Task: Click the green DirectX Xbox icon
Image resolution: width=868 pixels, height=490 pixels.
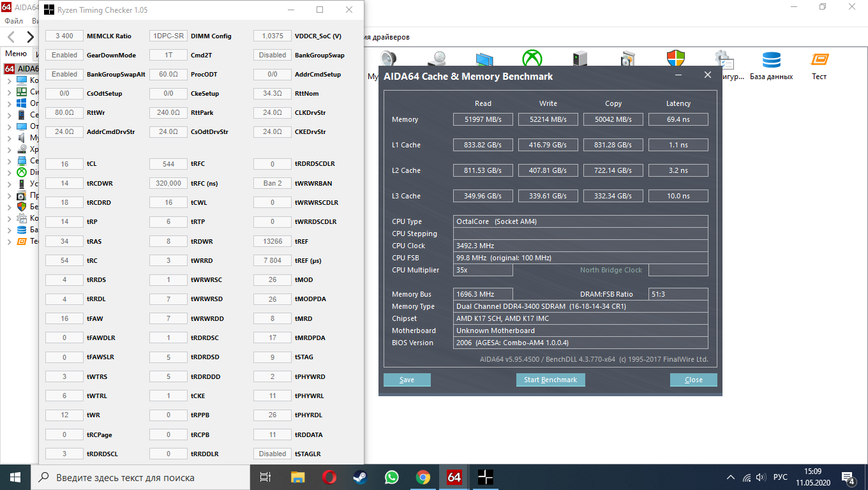Action: point(532,59)
